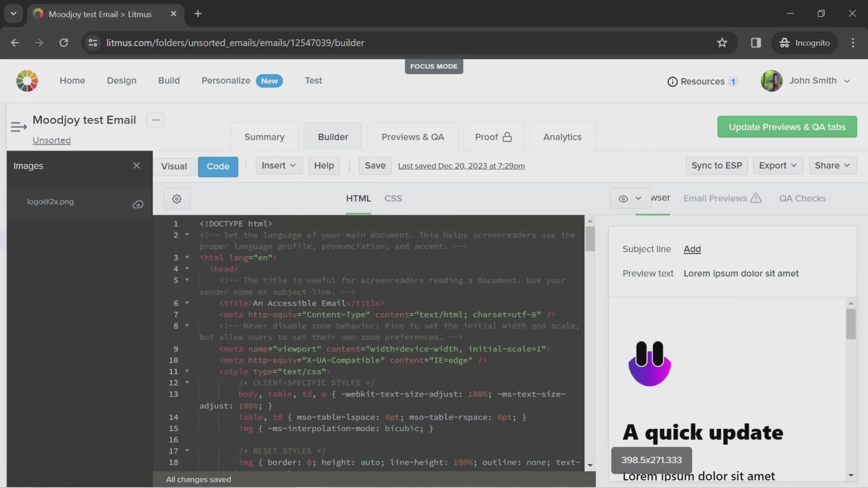Click the Focus Mode button at top
Viewport: 868px width, 488px height.
click(x=434, y=66)
